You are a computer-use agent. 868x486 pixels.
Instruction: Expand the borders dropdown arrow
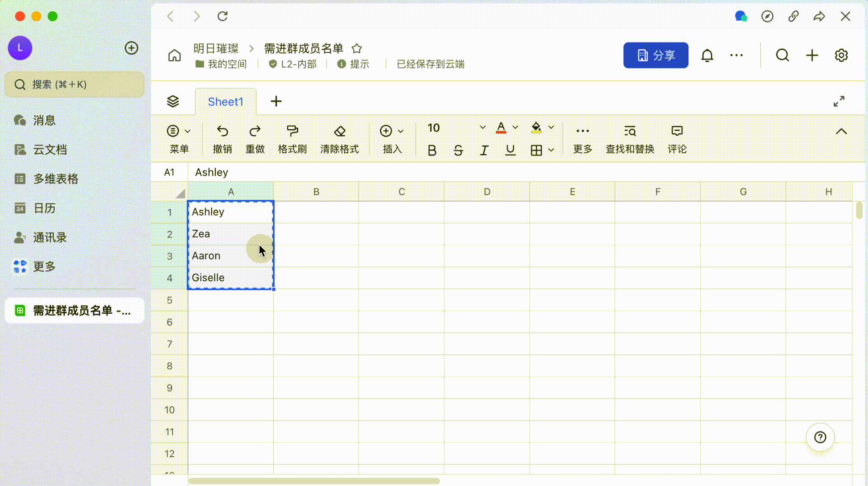pos(551,150)
